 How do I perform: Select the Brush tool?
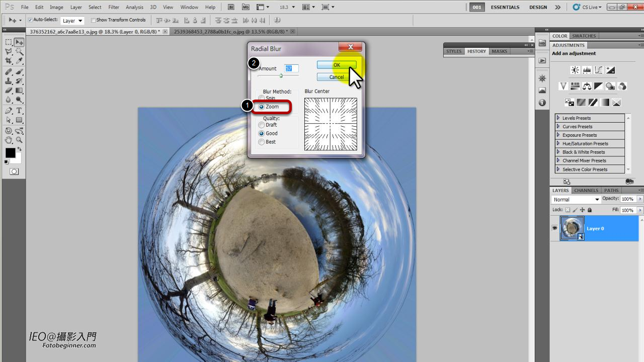(19, 72)
